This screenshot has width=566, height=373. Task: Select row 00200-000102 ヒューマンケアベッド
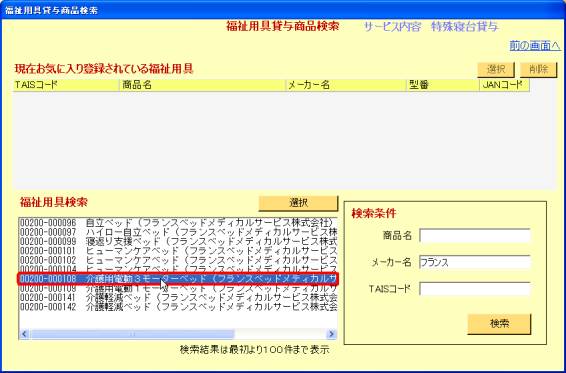178,260
